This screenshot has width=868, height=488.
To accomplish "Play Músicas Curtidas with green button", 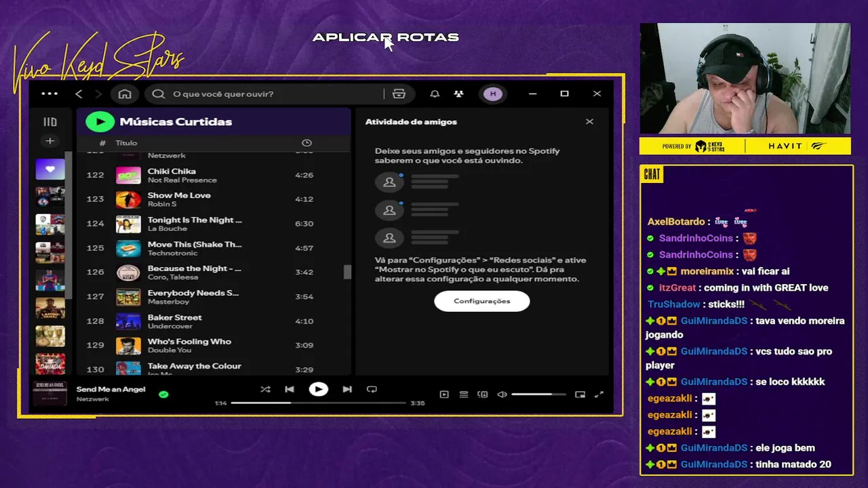I will [x=100, y=122].
